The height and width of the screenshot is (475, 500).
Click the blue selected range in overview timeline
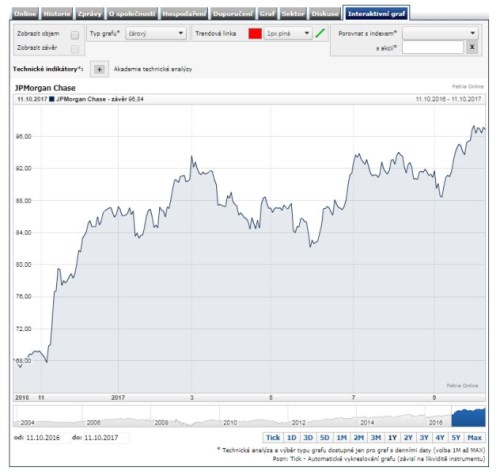468,417
